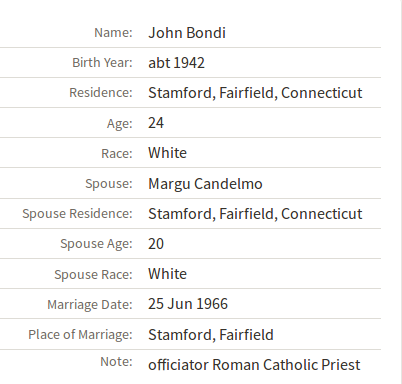Screen dimensions: 402x384
Task: Click the Name field label
Action: click(x=113, y=33)
